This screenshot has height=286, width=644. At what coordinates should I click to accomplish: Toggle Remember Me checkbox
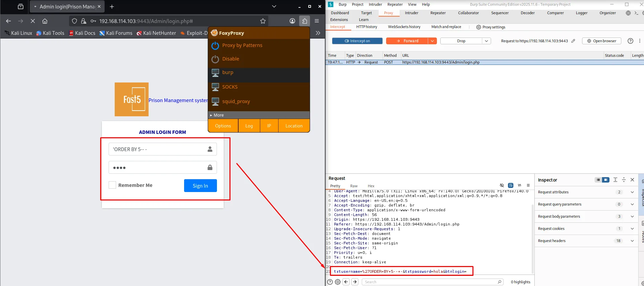(112, 185)
